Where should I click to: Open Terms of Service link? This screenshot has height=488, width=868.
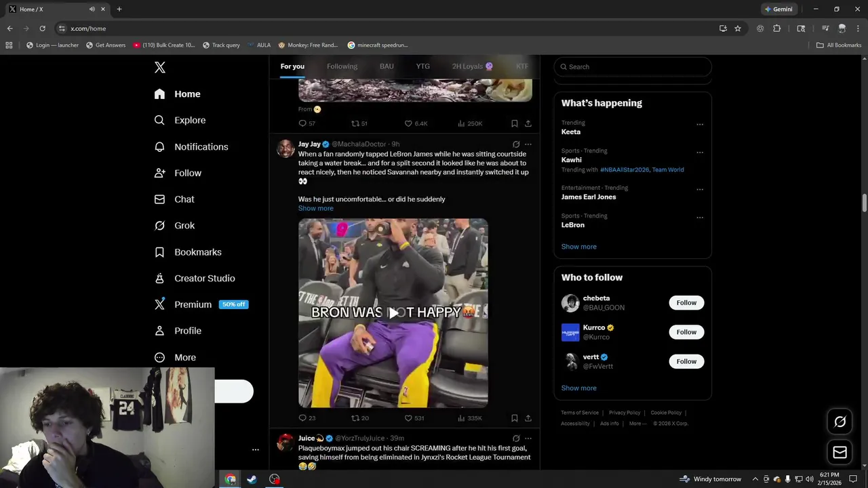pos(580,413)
